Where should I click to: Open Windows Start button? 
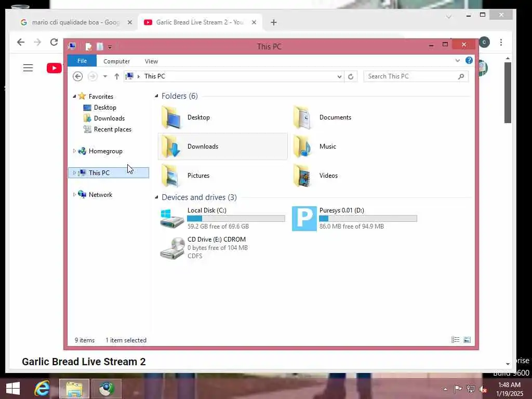point(13,388)
